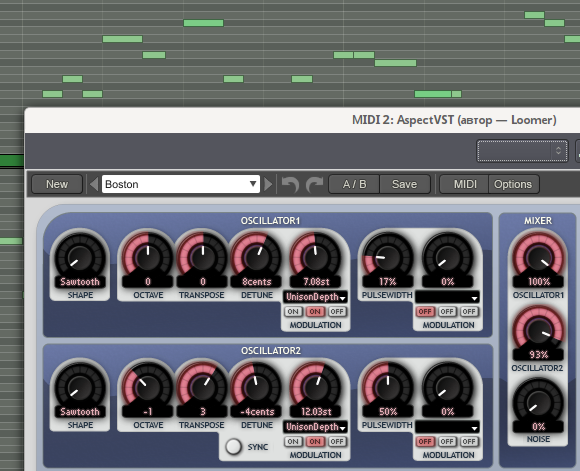Click Oscillator1 Sawtooth shape value label
580x471 pixels.
[80, 282]
